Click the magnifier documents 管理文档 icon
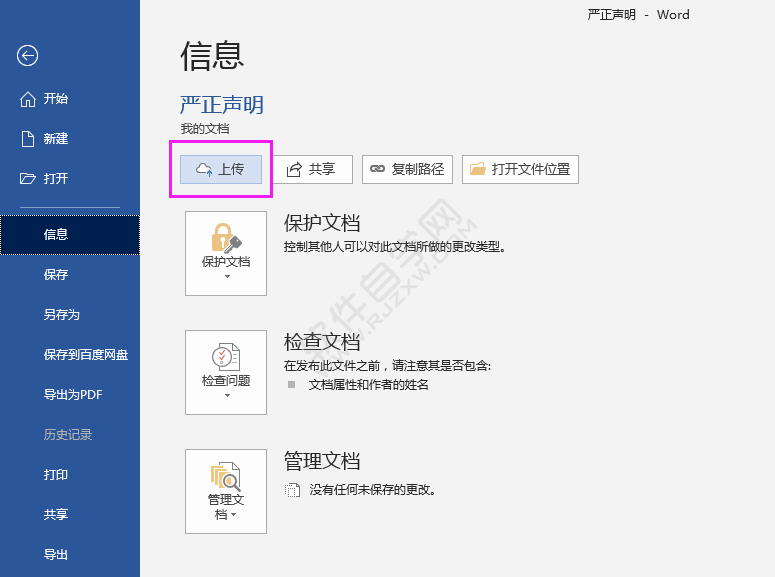This screenshot has width=775, height=577. click(x=226, y=477)
